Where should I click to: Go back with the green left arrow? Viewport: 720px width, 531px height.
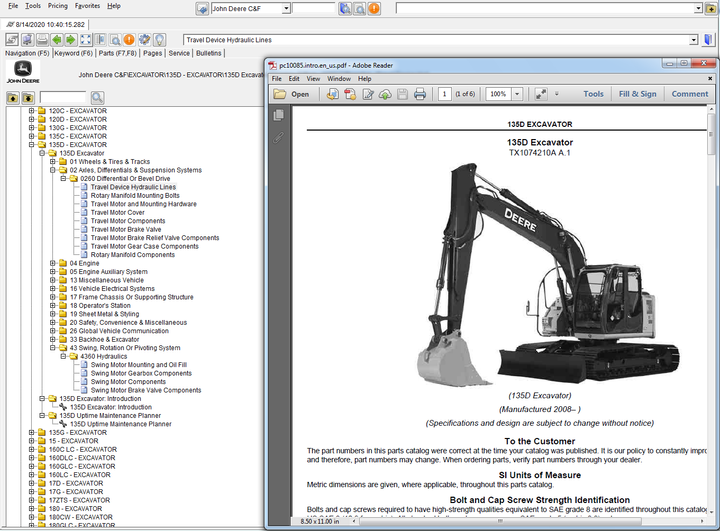pyautogui.click(x=57, y=40)
